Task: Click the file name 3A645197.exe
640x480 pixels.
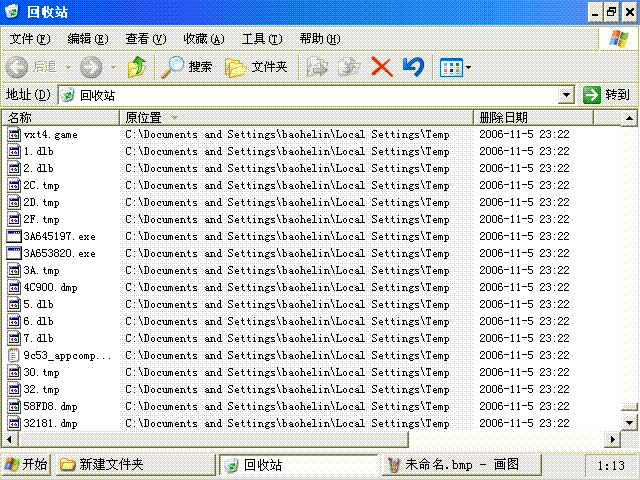Action: [60, 236]
